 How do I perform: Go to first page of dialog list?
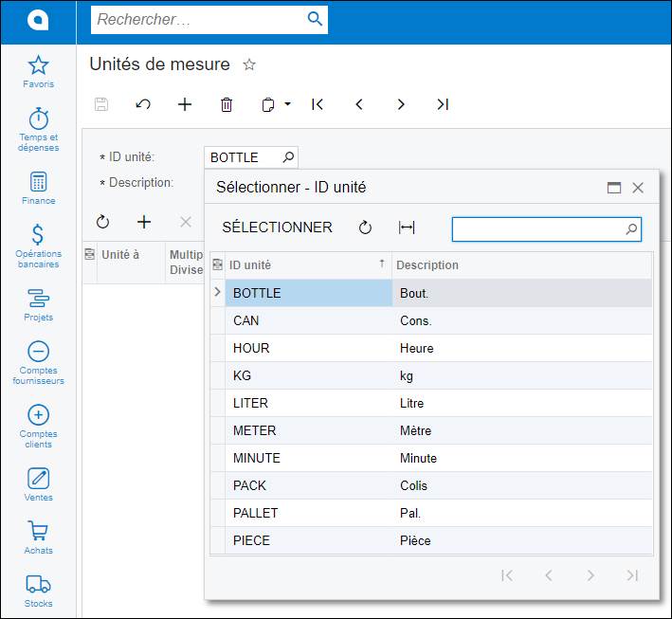click(506, 575)
